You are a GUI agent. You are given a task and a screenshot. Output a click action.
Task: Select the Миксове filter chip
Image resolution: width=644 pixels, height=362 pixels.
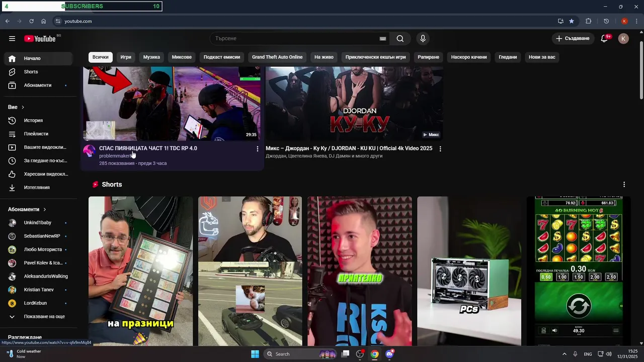pos(182,57)
